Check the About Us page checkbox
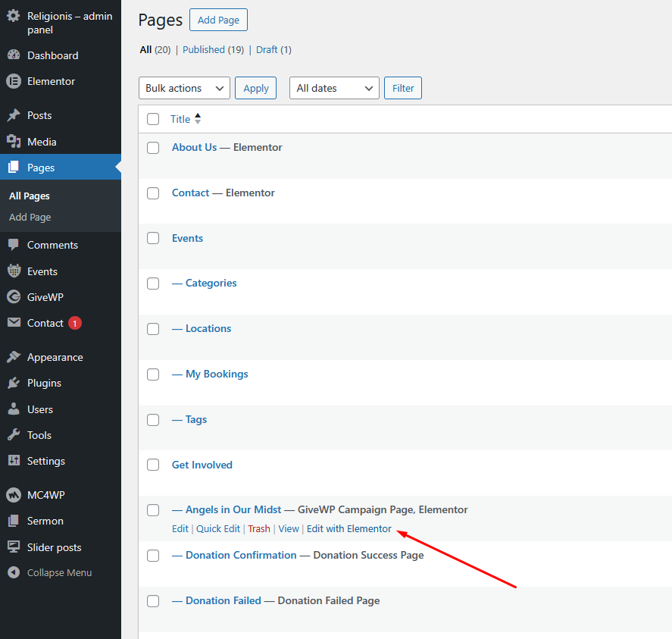 pos(153,148)
